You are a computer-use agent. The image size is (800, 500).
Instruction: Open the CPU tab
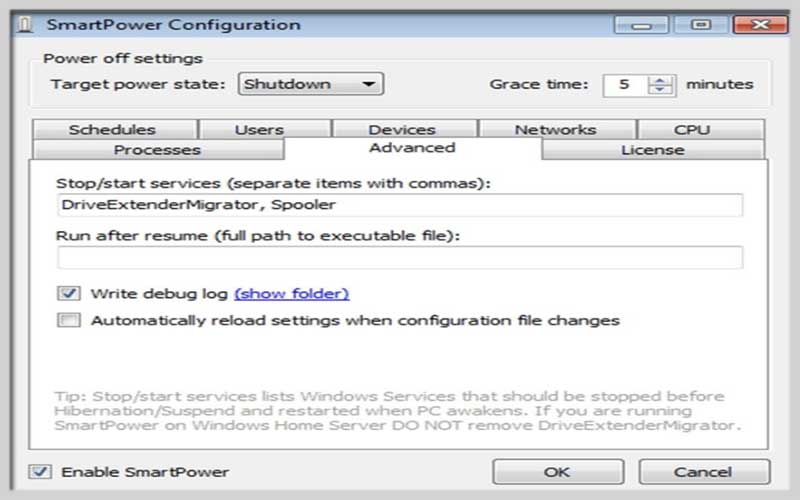point(701,130)
